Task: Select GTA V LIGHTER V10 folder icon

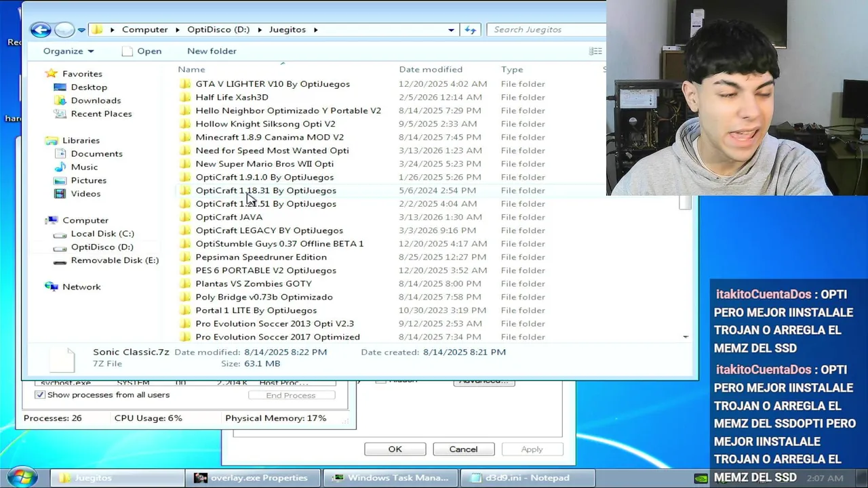Action: click(x=185, y=84)
